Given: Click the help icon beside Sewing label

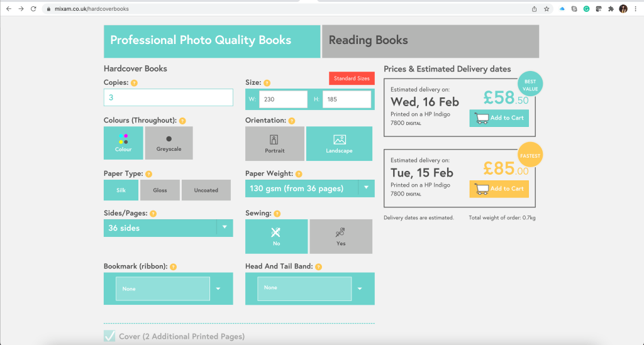Looking at the screenshot, I should click(277, 214).
